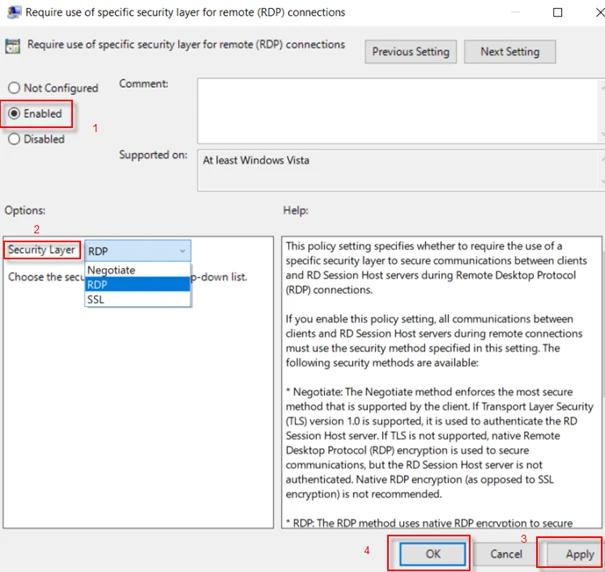Go to Previous Setting

(x=411, y=52)
